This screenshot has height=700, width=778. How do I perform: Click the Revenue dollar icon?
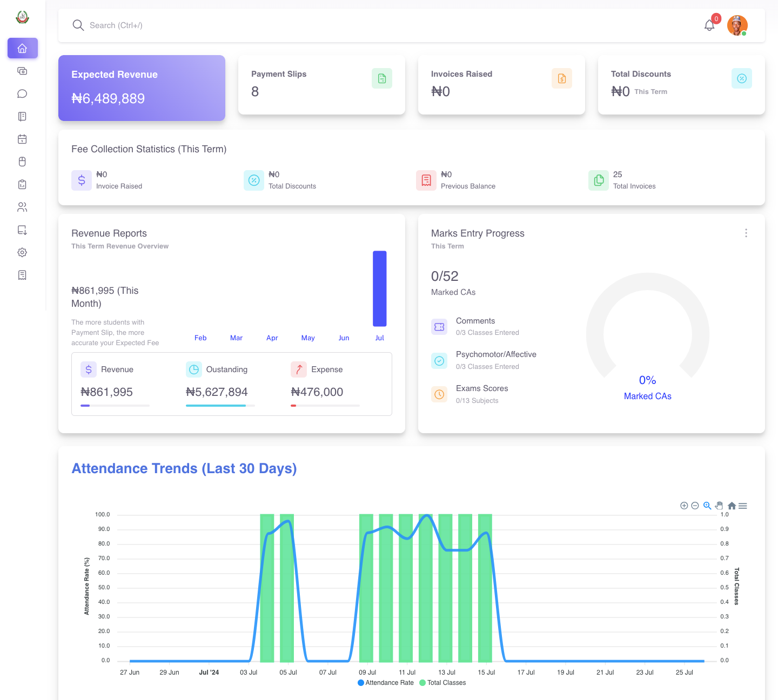pos(89,369)
